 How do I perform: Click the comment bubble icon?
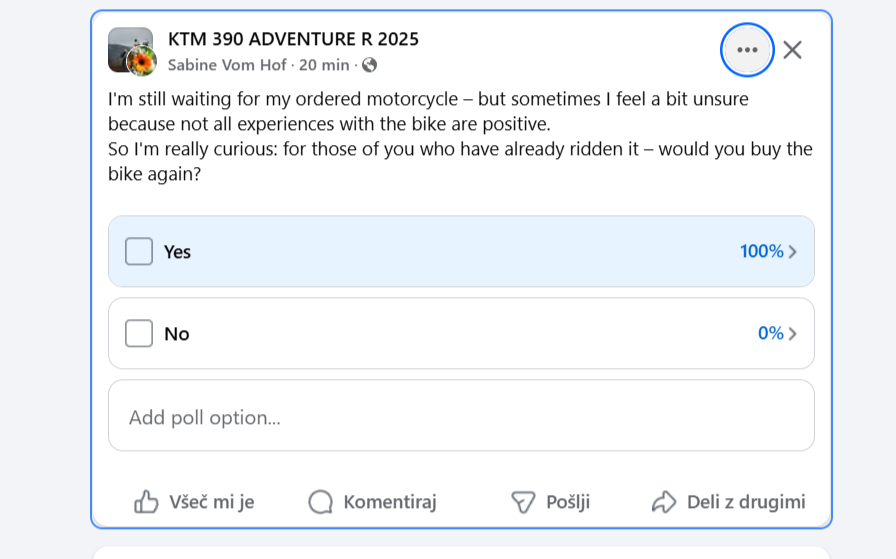pyautogui.click(x=321, y=502)
